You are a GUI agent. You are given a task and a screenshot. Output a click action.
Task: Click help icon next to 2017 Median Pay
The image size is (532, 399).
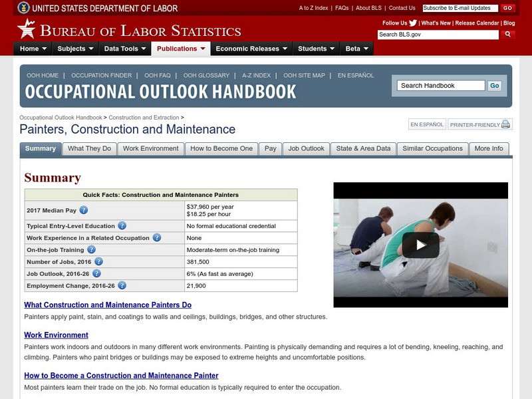coord(84,210)
